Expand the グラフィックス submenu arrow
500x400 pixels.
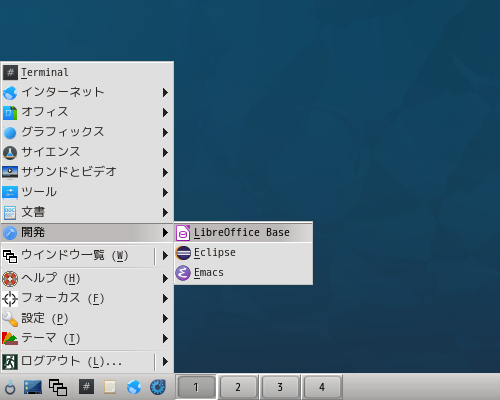click(165, 132)
